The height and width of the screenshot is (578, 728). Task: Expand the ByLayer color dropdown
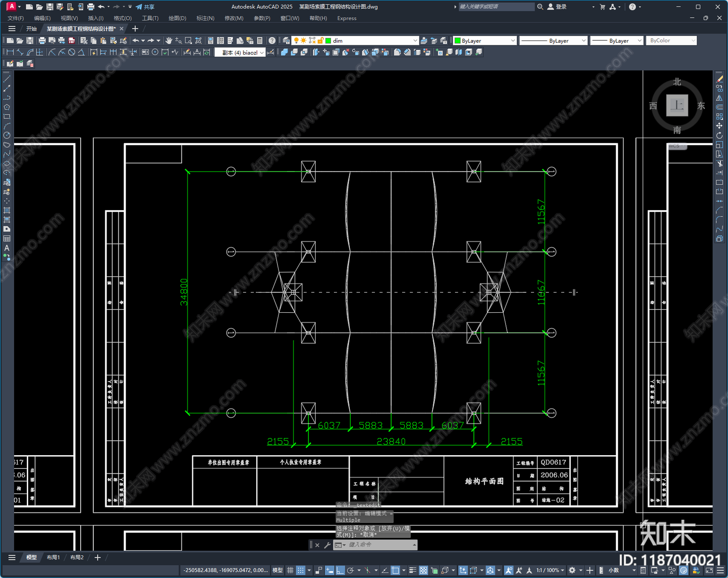coord(485,41)
